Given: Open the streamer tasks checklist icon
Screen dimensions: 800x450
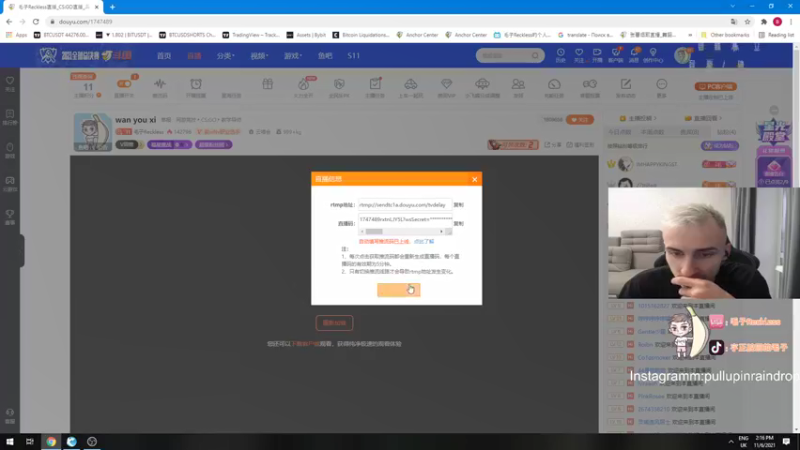Looking at the screenshot, I should (x=375, y=84).
